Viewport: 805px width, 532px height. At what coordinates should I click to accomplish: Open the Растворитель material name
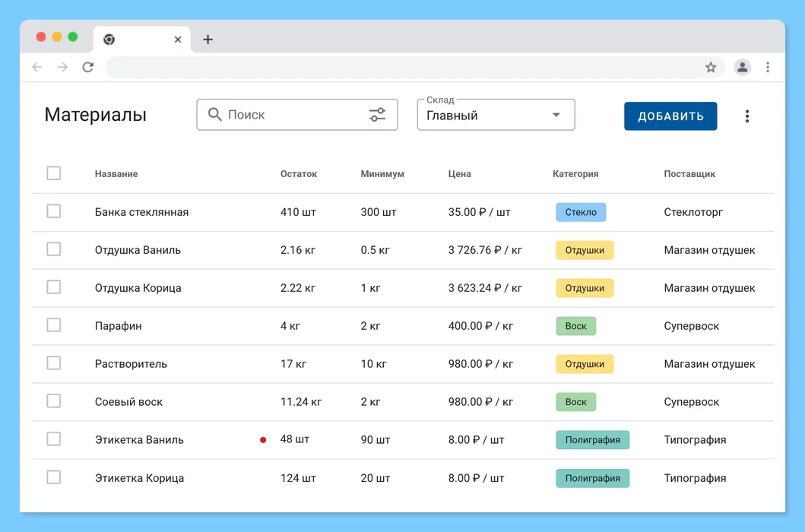coord(131,364)
